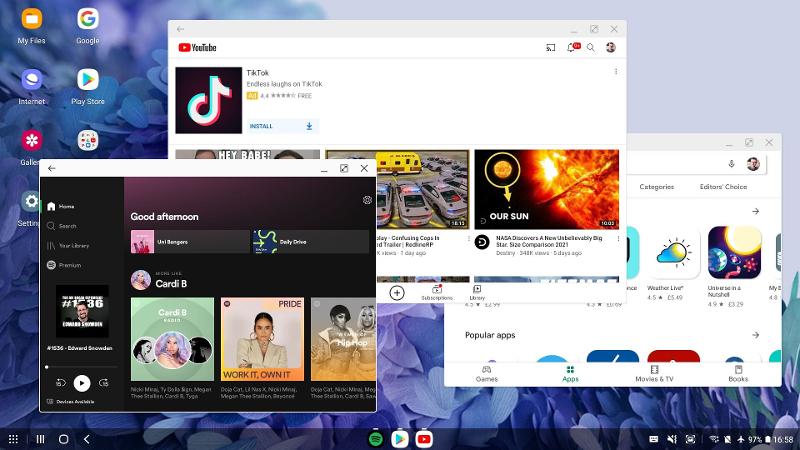Screen dimensions: 800x450
Task: Open the Cardi B artist heading
Action: pos(171,284)
